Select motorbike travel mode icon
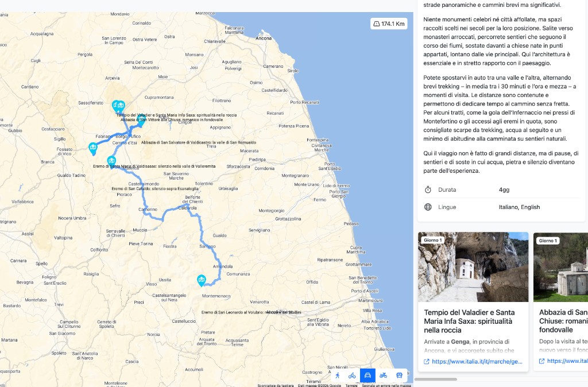 pos(383,376)
